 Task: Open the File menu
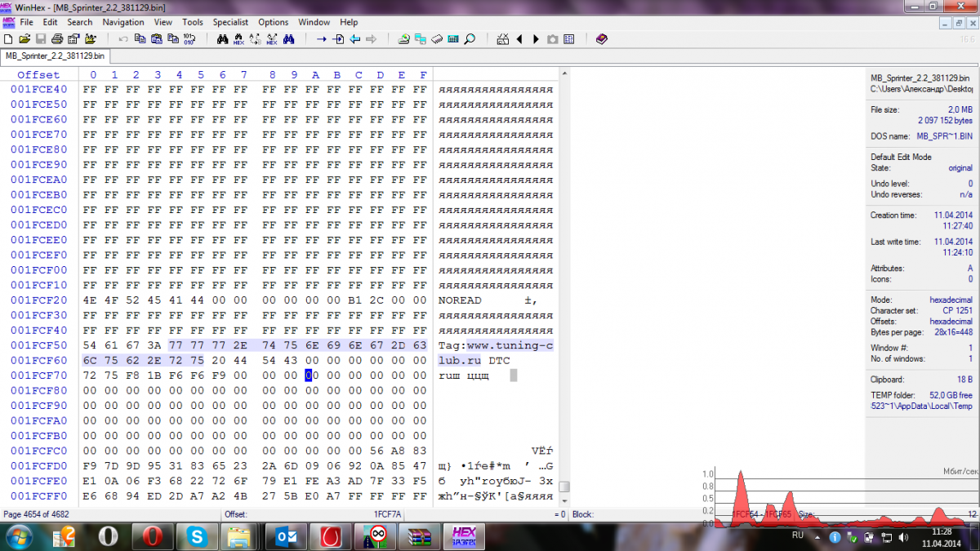(27, 22)
